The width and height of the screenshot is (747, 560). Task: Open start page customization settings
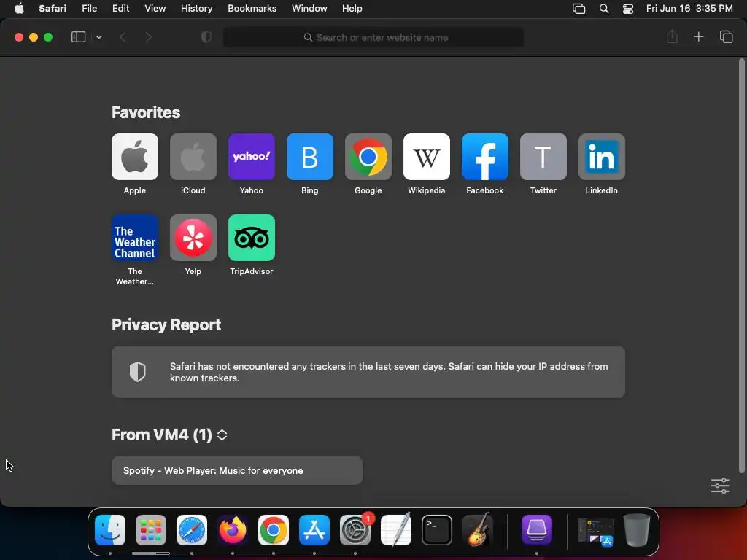click(x=720, y=486)
